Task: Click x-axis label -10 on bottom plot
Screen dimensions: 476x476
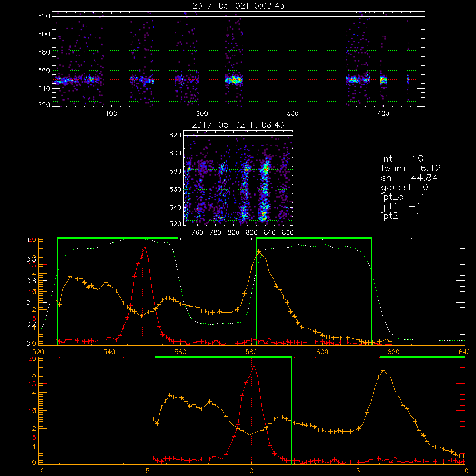Action: tap(38, 471)
